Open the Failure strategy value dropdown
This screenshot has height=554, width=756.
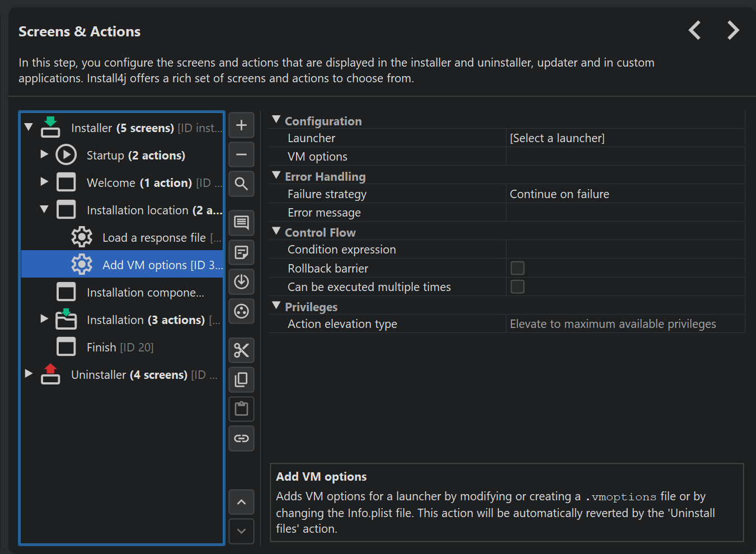624,194
